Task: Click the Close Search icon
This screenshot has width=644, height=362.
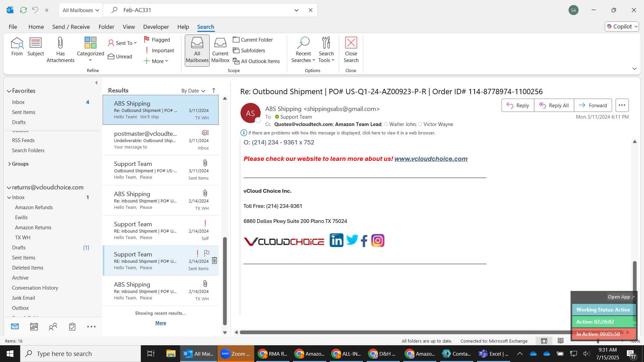Action: coord(351,50)
